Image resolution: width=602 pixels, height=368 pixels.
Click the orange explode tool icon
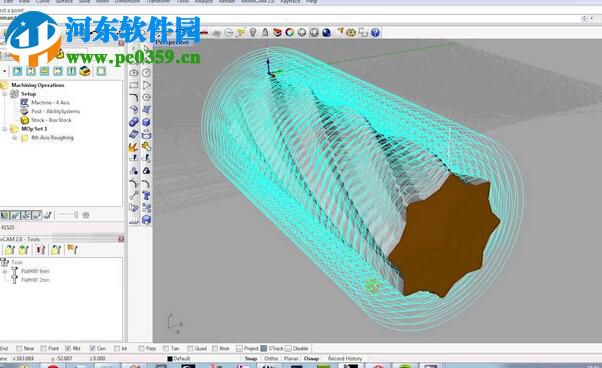click(134, 147)
